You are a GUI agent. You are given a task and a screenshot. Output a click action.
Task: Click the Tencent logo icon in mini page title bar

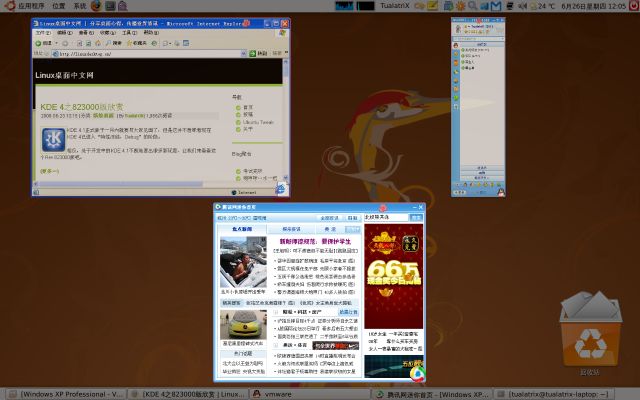point(218,207)
